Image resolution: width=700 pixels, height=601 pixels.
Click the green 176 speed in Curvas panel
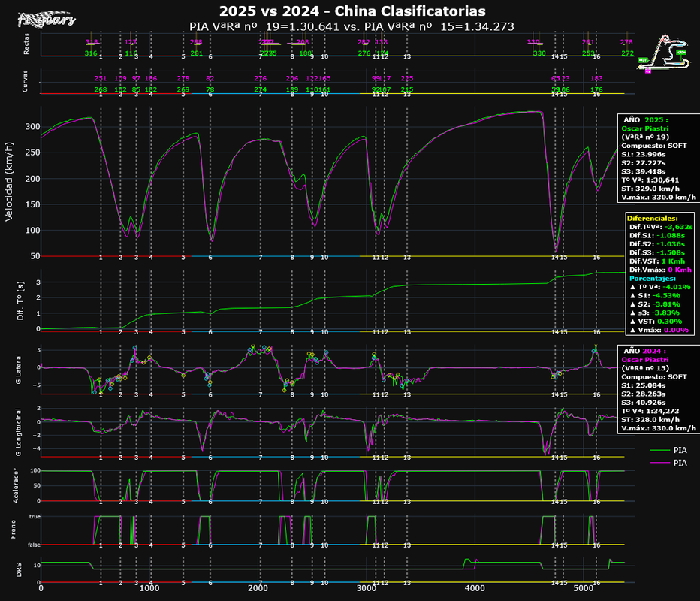[x=596, y=89]
